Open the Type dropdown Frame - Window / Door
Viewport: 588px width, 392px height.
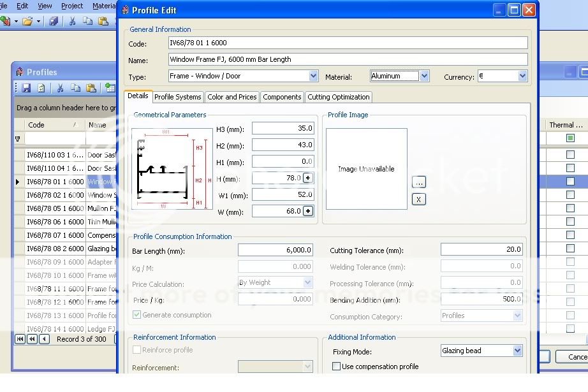pyautogui.click(x=313, y=76)
